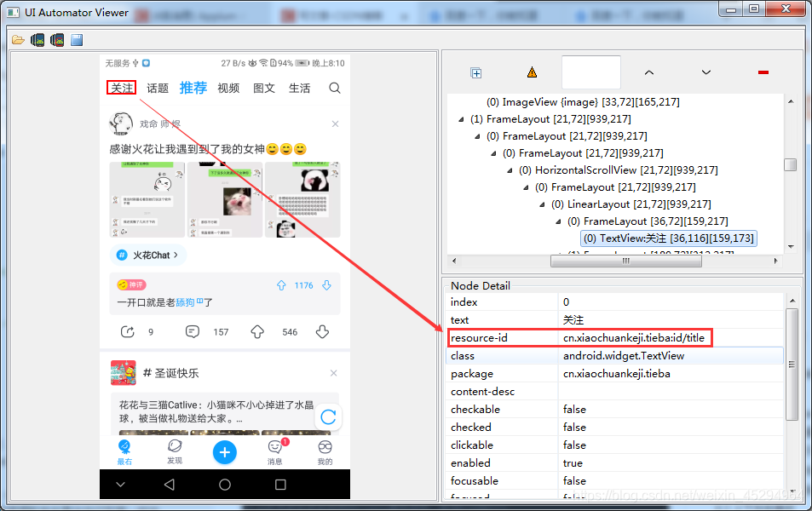Collapse the HorizontalScrollView node arrow

coord(510,170)
